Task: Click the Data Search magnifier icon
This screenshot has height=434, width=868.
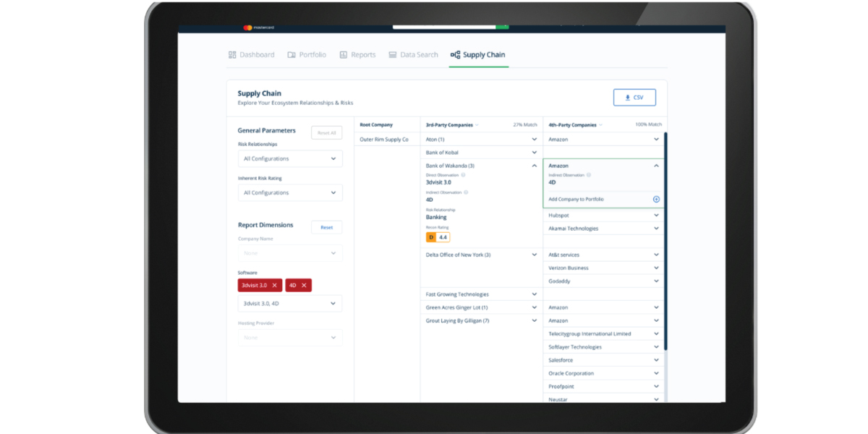Action: tap(393, 54)
